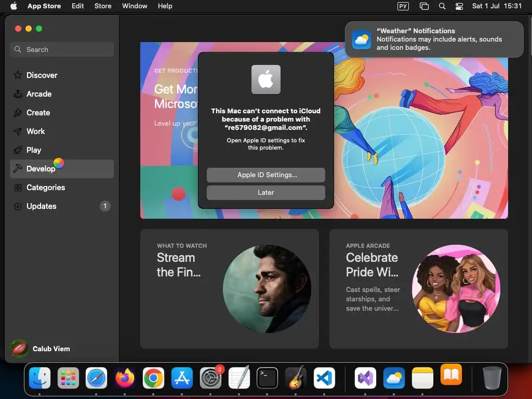This screenshot has height=399, width=532.
Task: Click the date and time Sat 1 Jul 15:31
Action: [x=497, y=6]
